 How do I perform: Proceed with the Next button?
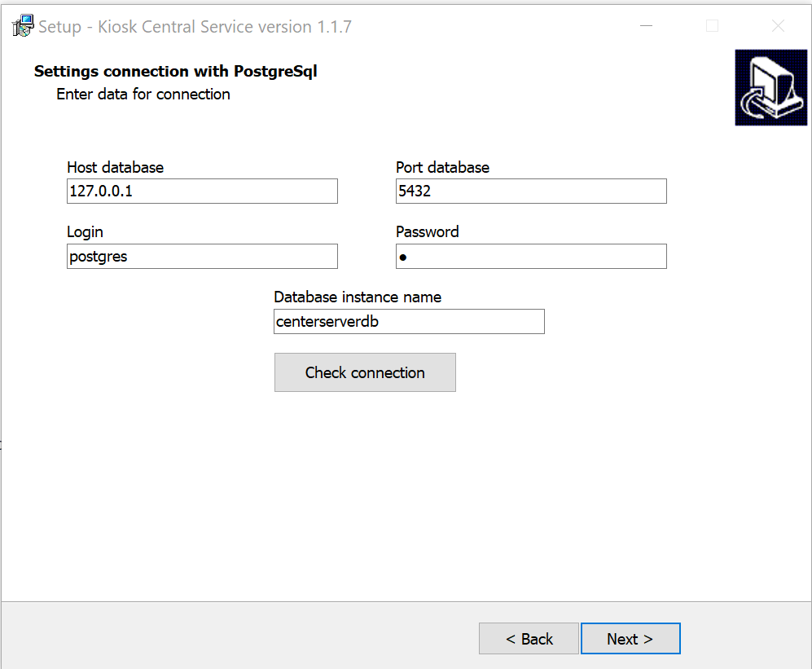[630, 638]
